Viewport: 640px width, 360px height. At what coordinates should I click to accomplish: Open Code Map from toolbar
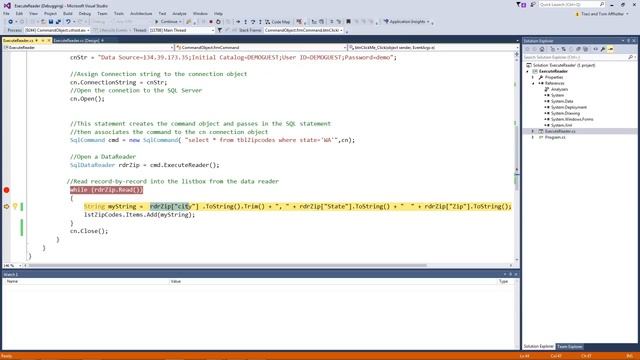coord(278,22)
